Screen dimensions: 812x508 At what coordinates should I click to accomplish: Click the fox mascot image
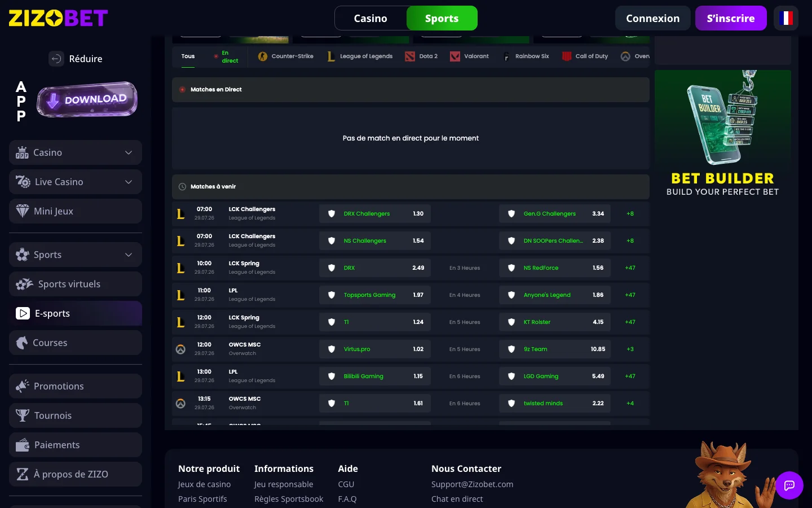click(x=731, y=475)
